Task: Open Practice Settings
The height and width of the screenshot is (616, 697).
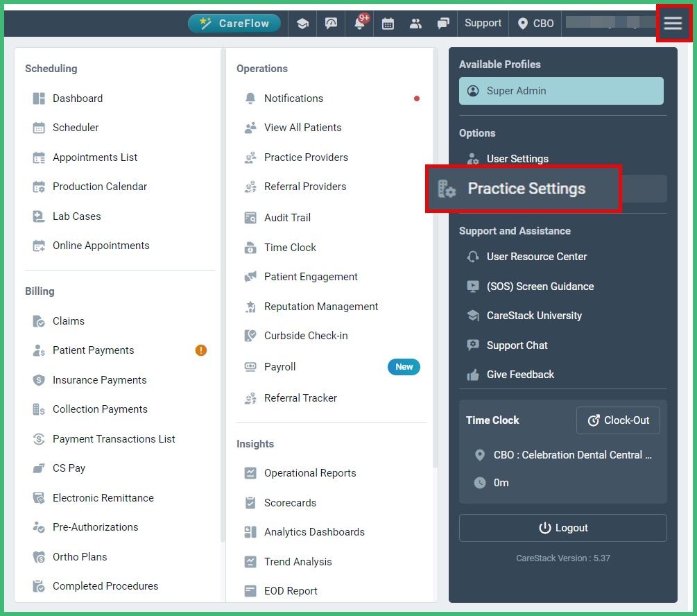Action: [523, 189]
